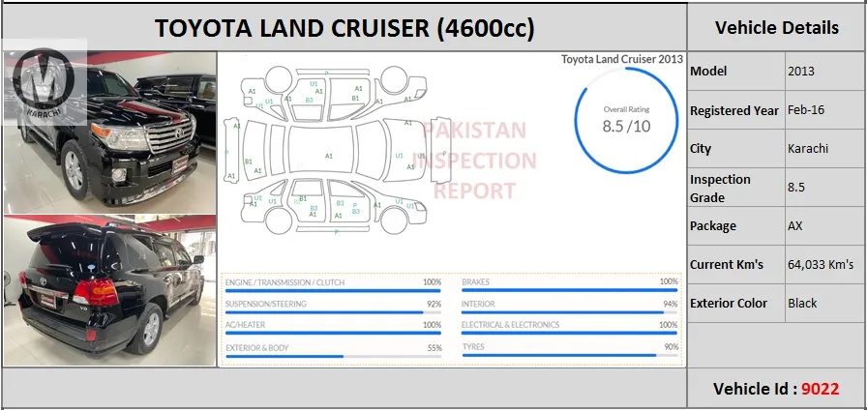
Task: Click the 100% Brakes percentage
Action: coord(670,282)
